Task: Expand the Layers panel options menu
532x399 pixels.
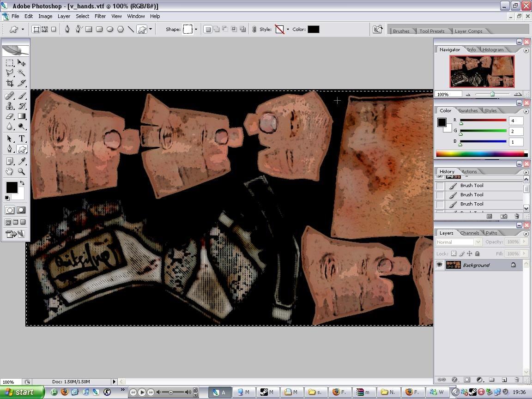Action: (x=526, y=234)
